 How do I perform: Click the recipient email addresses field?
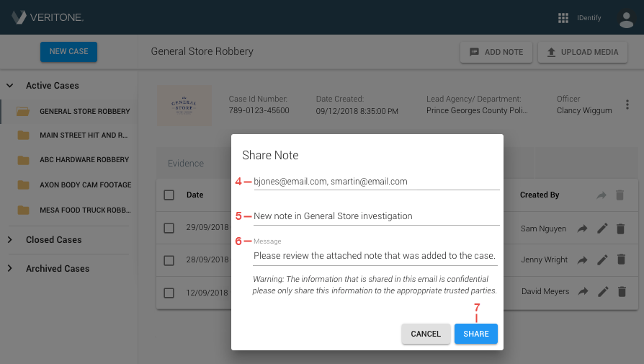click(376, 182)
